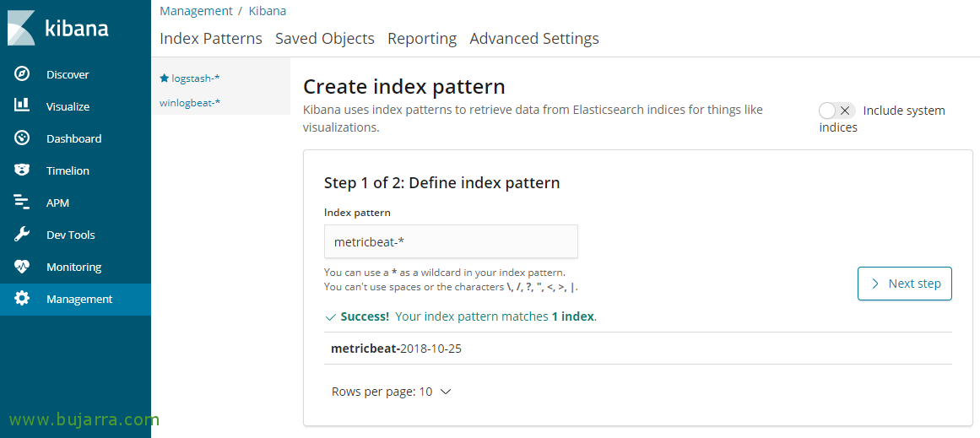The height and width of the screenshot is (438, 980).
Task: Toggle Include system indices switch
Action: pos(837,111)
